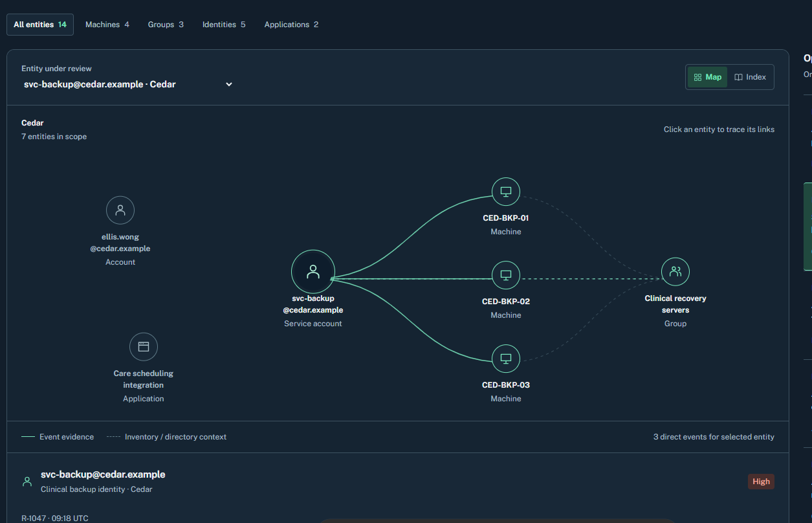Click the CED-BKP-01 machine node icon
Image resolution: width=812 pixels, height=523 pixels.
point(506,192)
